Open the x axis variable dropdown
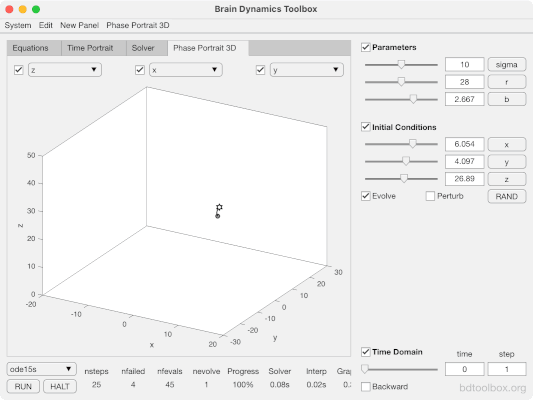 [x=186, y=70]
